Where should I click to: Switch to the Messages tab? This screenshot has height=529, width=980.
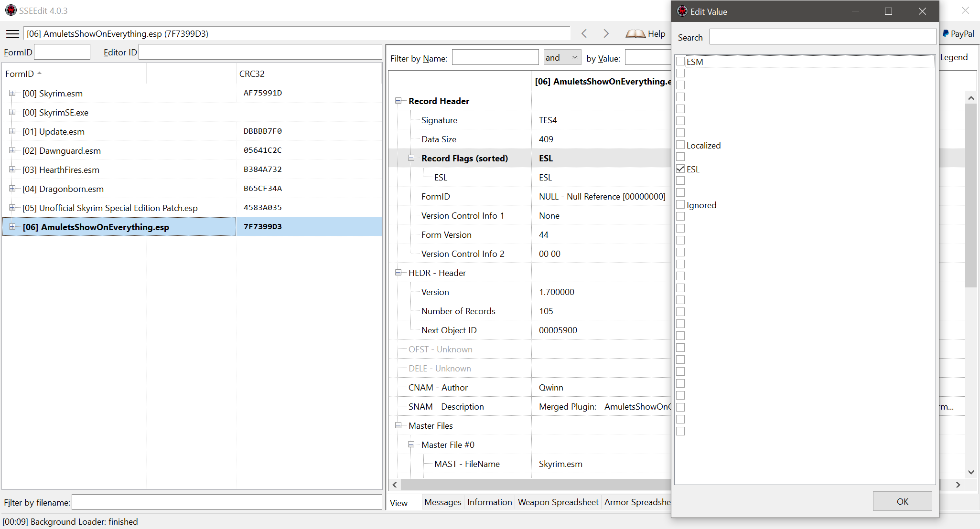click(442, 502)
